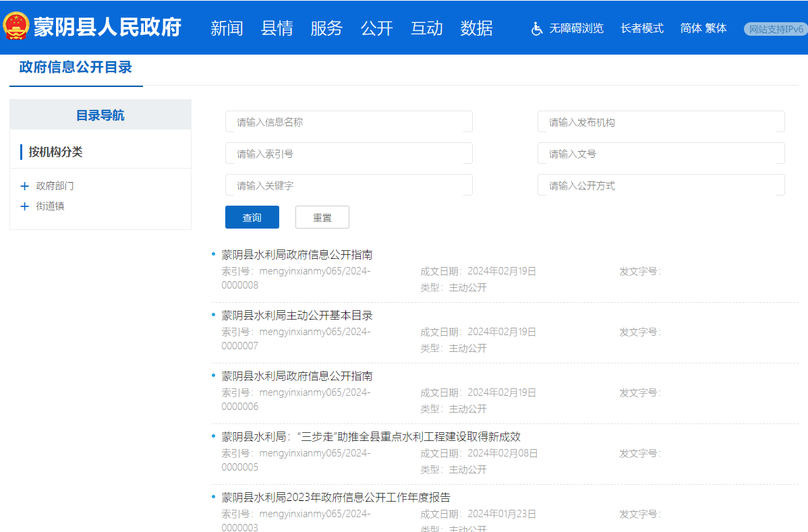Open 蒙阴县水利局2023年政府信息公开工作年度报告 link
Image resolution: width=808 pixels, height=532 pixels.
point(335,498)
